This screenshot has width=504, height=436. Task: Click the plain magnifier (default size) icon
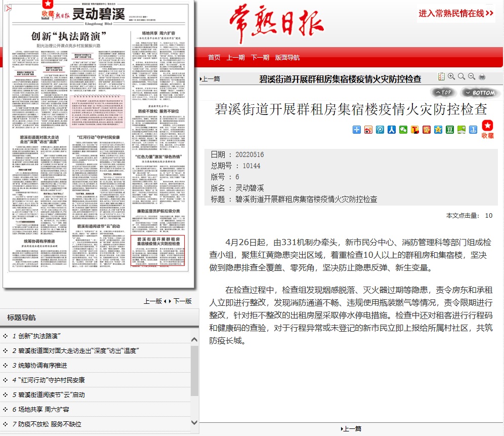pos(461,76)
